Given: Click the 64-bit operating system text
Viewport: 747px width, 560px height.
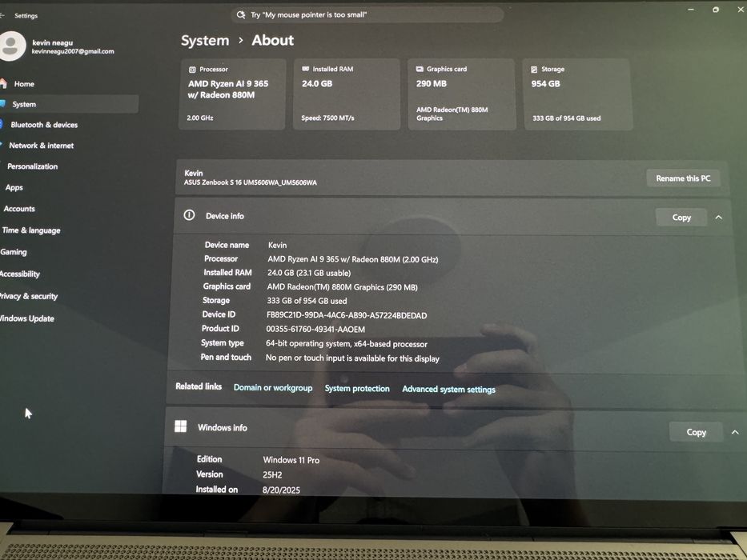Looking at the screenshot, I should coord(347,344).
